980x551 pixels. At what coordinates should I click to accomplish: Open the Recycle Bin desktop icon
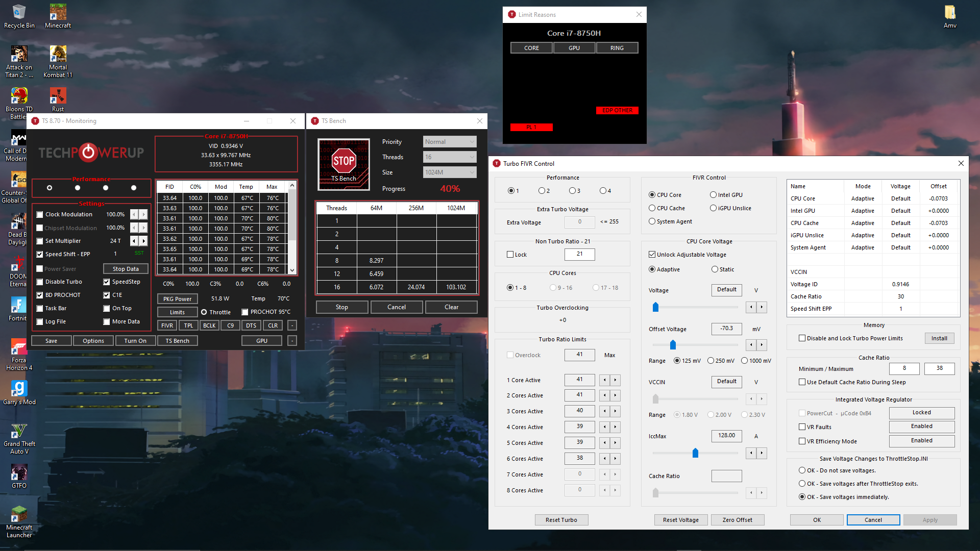(19, 16)
